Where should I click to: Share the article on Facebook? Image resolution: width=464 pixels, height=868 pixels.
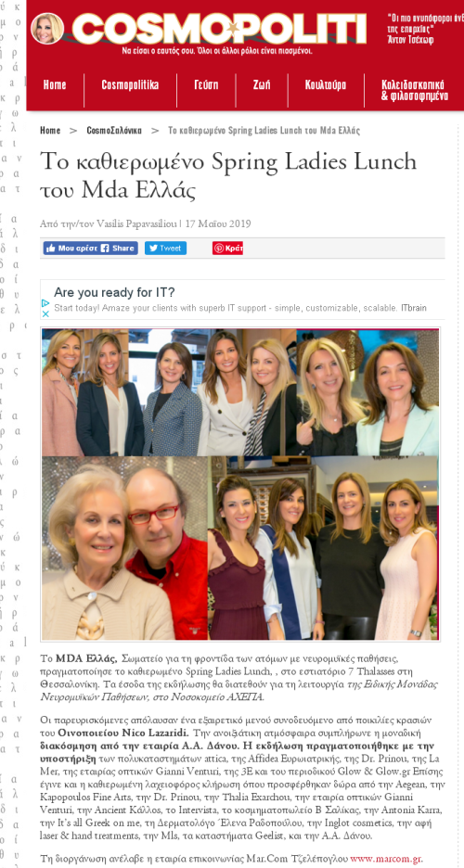click(x=119, y=248)
